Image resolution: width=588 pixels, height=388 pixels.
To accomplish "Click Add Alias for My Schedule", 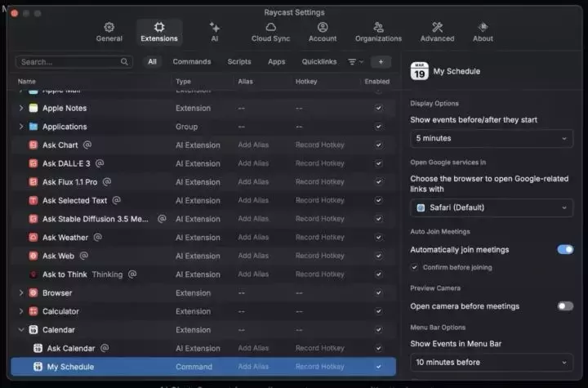I will click(253, 367).
